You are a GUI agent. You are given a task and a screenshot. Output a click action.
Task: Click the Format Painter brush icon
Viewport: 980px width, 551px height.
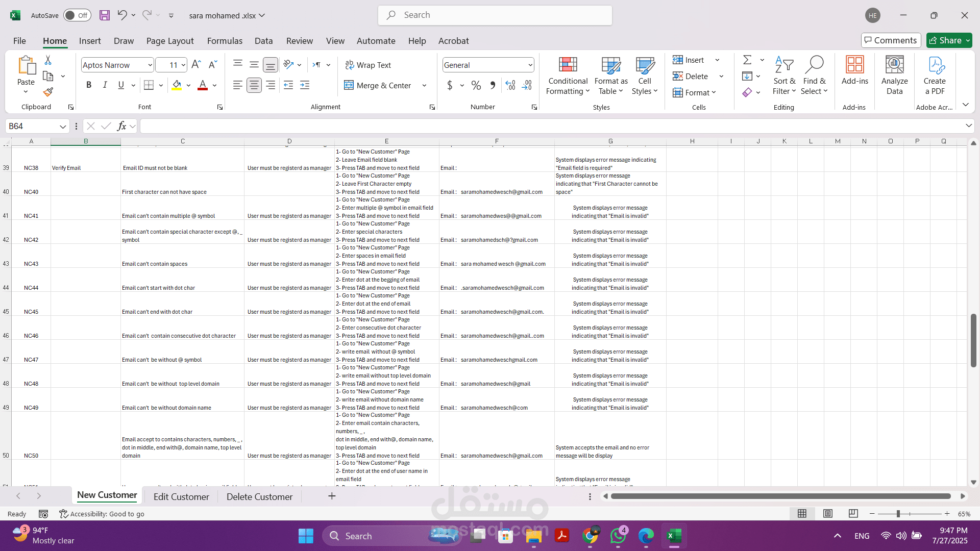pos(48,92)
